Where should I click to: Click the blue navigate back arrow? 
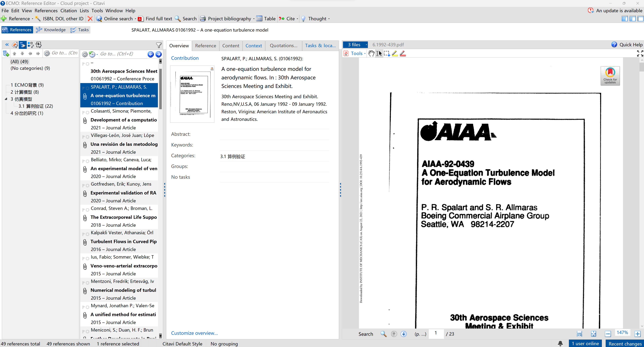tap(151, 54)
